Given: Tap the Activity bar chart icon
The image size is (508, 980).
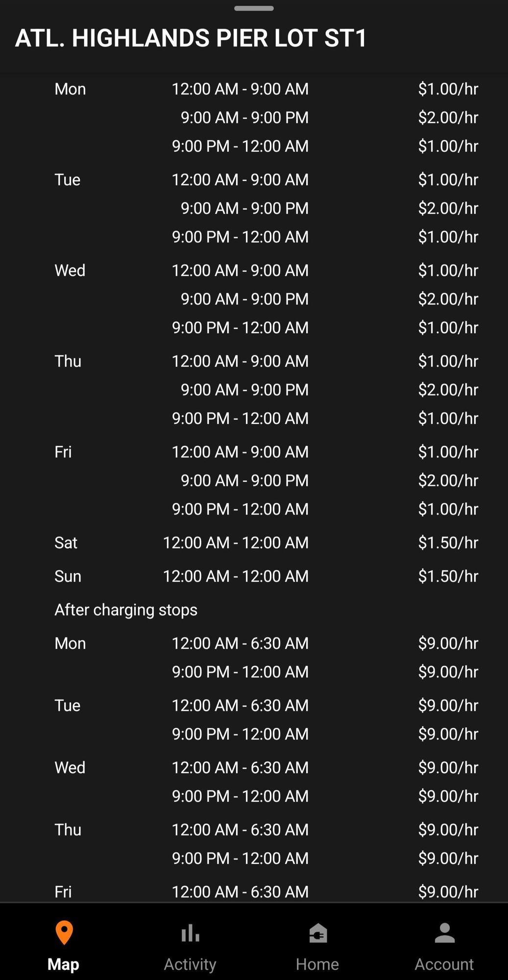Looking at the screenshot, I should coord(190,933).
